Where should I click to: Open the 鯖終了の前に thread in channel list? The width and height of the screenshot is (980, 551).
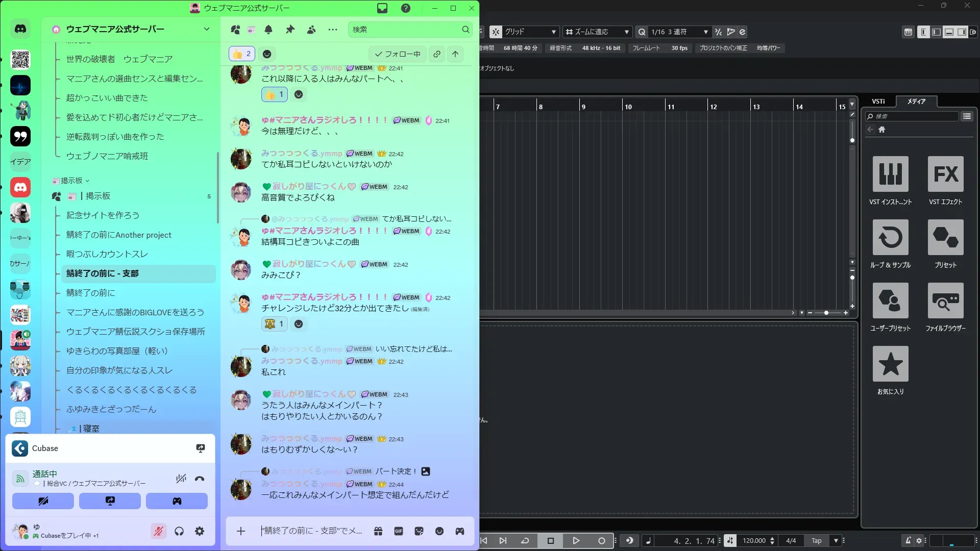point(91,293)
